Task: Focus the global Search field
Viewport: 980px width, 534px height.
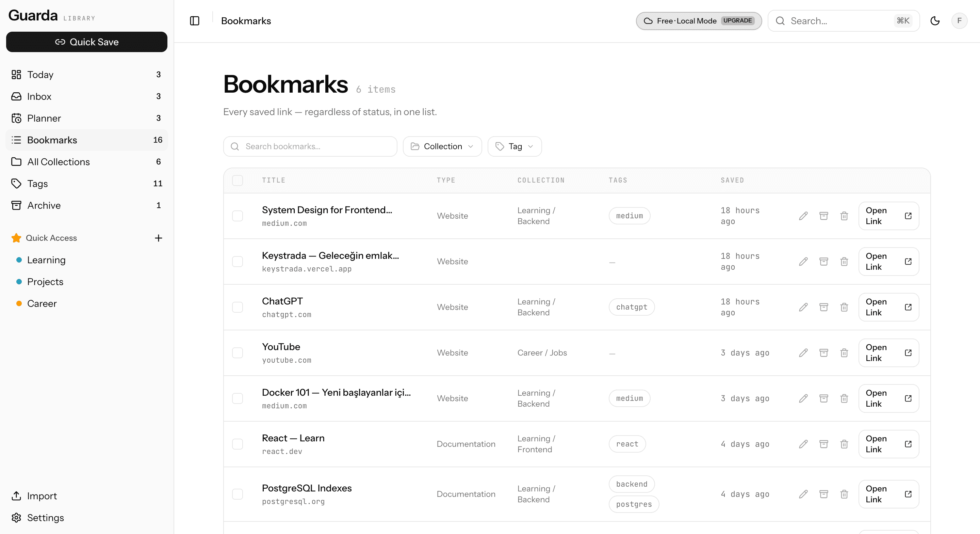Action: (x=844, y=21)
